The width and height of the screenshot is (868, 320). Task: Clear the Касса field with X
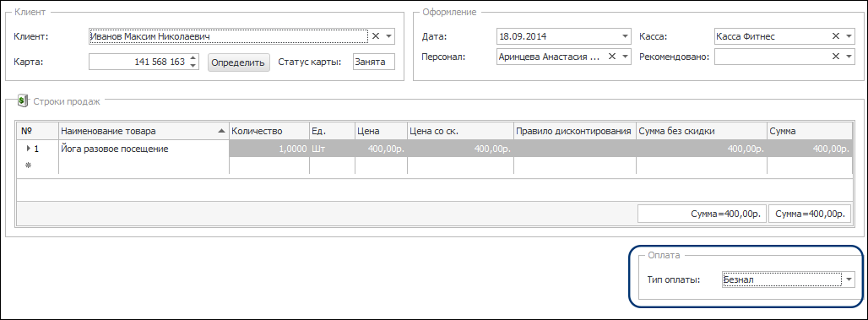coord(836,36)
